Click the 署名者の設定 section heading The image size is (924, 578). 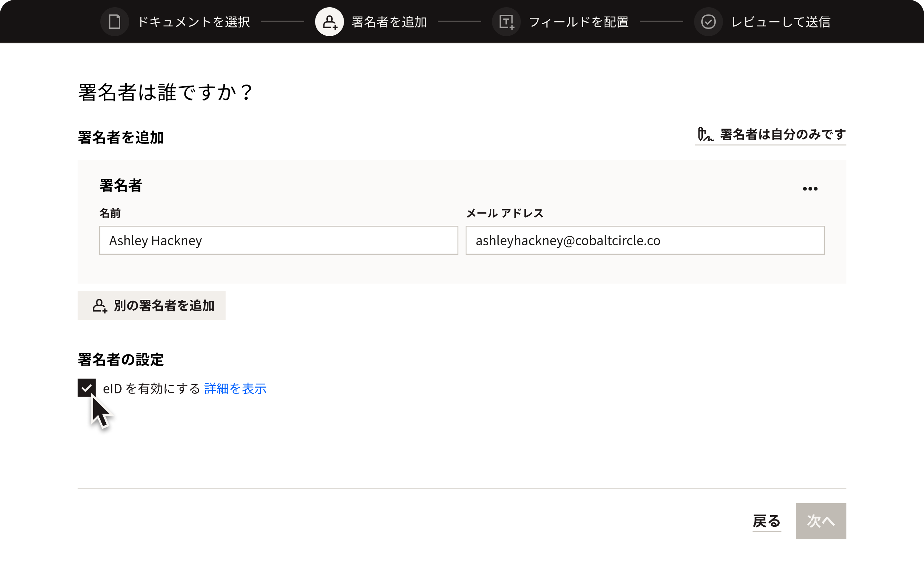point(121,359)
